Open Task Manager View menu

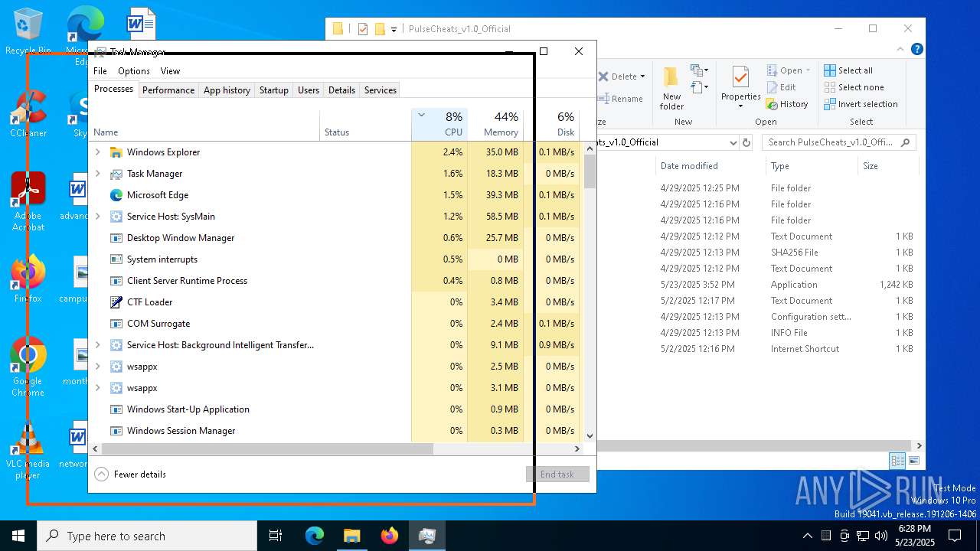(170, 71)
